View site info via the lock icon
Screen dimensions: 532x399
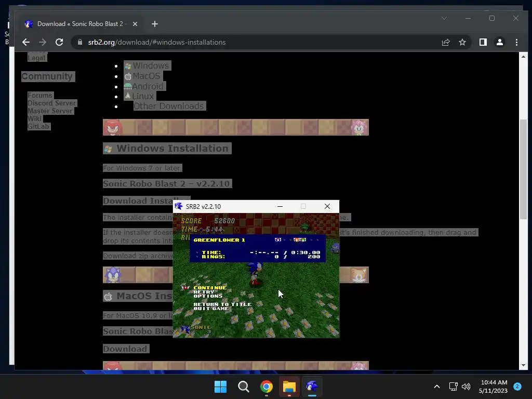(80, 42)
